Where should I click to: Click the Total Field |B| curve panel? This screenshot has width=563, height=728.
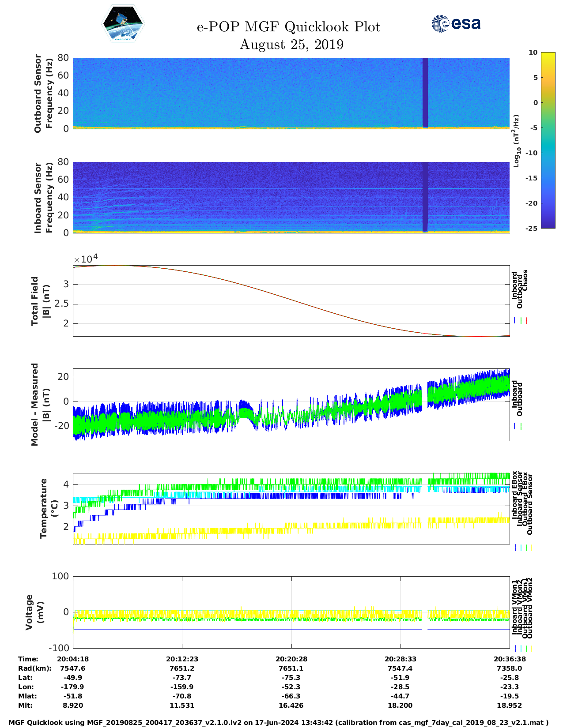(x=291, y=301)
